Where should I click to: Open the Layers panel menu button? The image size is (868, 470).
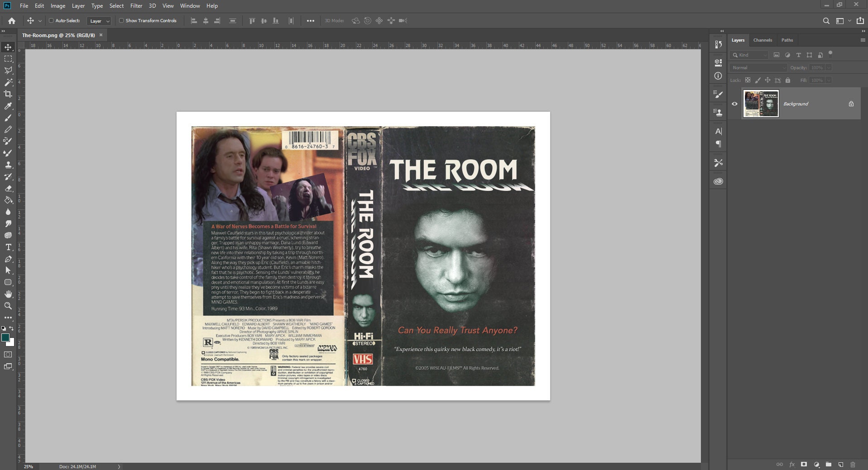coord(862,40)
